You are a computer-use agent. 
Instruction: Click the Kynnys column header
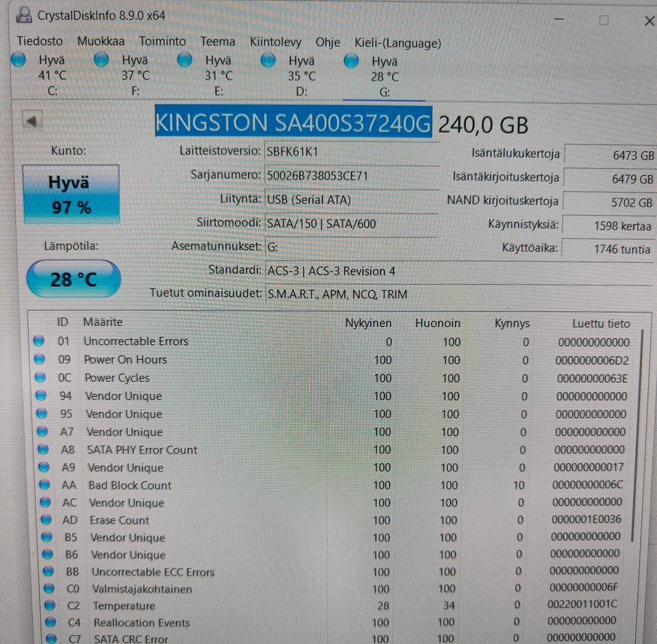pyautogui.click(x=512, y=324)
